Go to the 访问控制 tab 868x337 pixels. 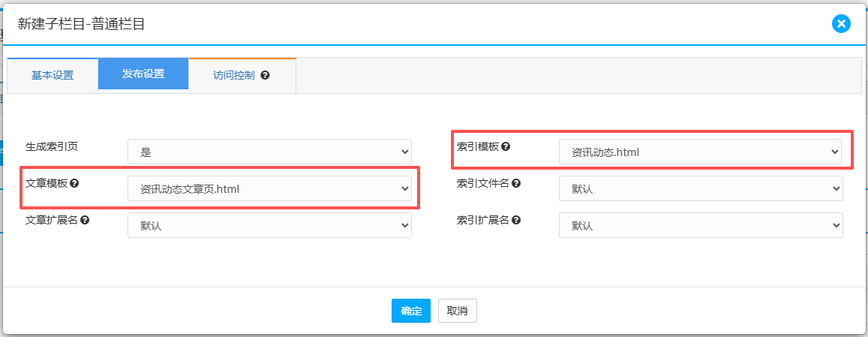pos(234,76)
